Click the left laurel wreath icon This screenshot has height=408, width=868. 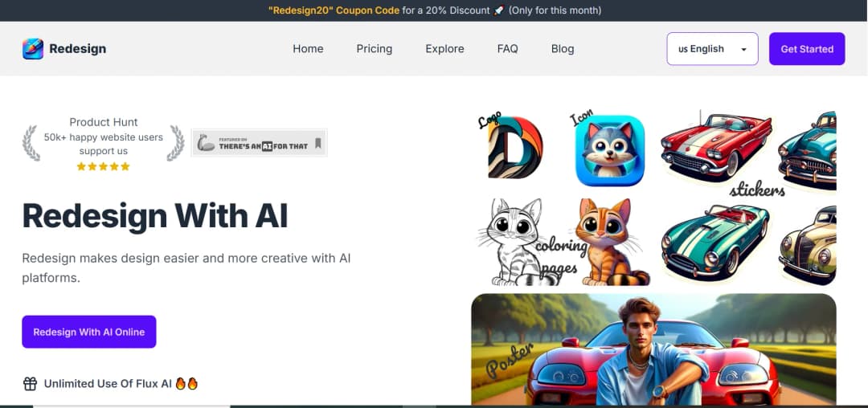click(31, 143)
